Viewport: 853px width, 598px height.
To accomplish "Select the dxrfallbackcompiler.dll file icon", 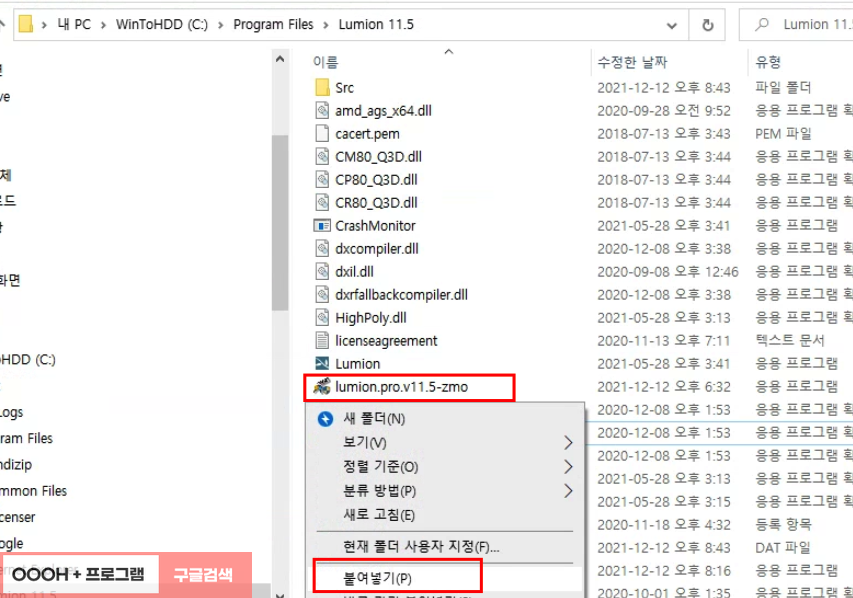I will point(322,294).
